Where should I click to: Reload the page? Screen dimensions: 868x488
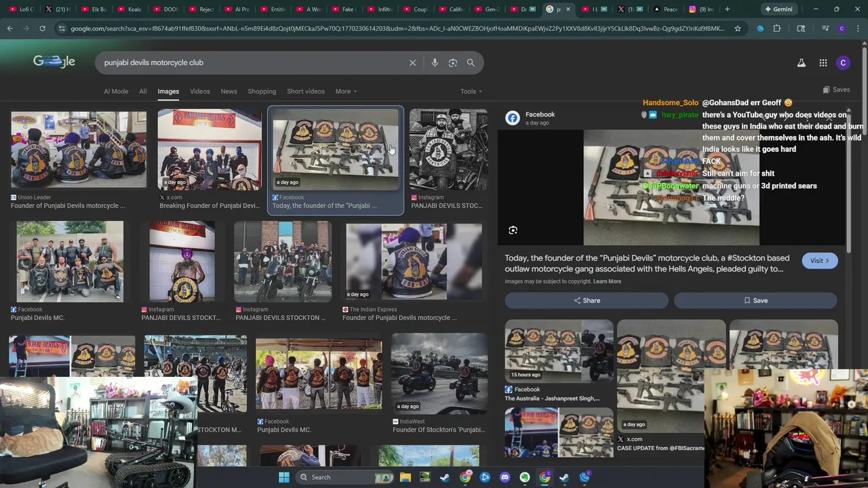tap(42, 28)
